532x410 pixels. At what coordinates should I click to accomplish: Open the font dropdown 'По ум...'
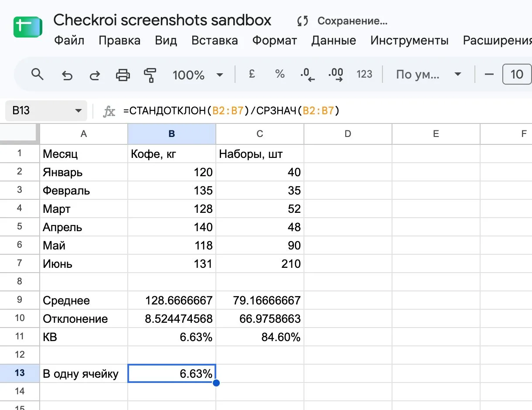click(428, 75)
